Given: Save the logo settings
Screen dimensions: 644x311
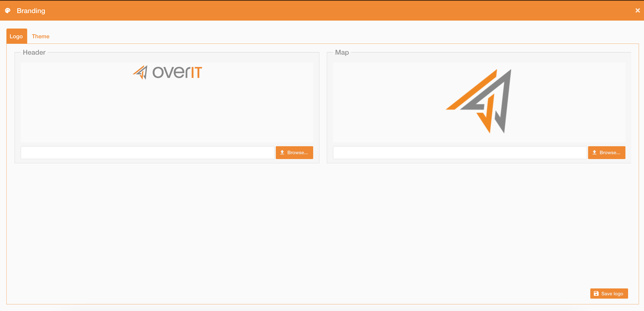Looking at the screenshot, I should [x=609, y=294].
